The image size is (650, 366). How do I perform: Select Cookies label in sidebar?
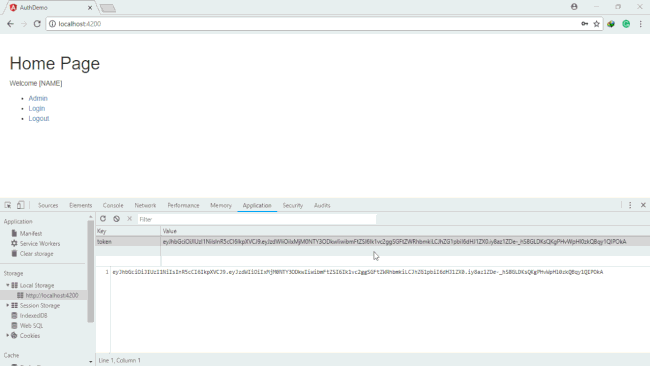pos(30,336)
